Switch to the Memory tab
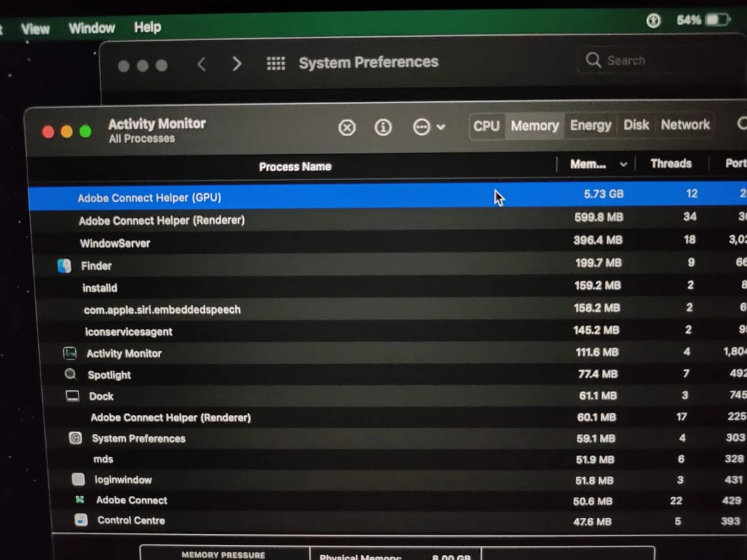This screenshot has width=747, height=560. point(534,126)
